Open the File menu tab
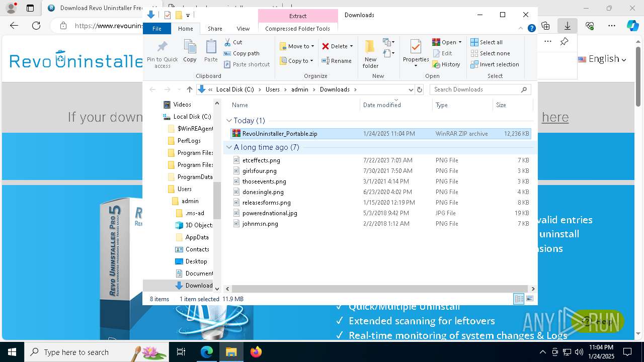The width and height of the screenshot is (644, 362). click(x=157, y=29)
